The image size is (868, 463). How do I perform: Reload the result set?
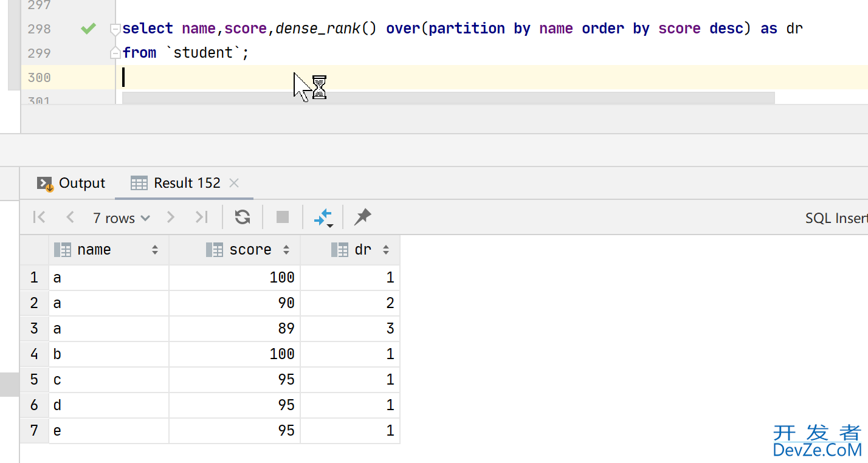click(243, 217)
